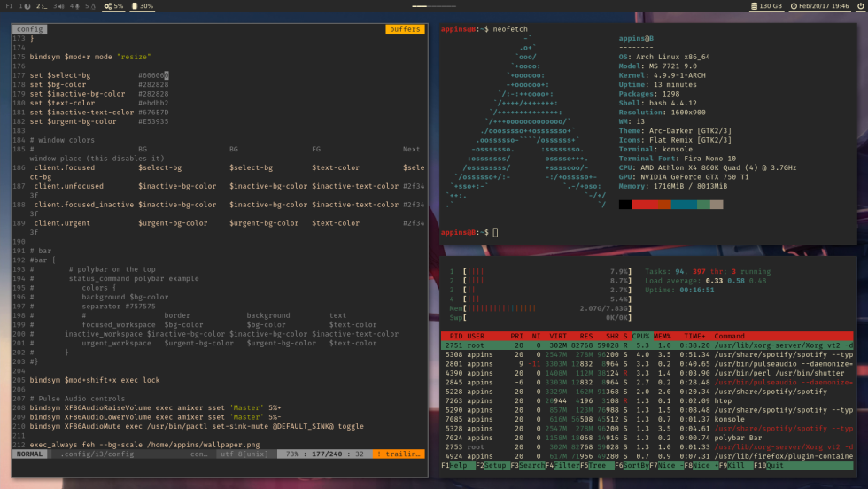Select htop process 7085 konsole row
Image resolution: width=868 pixels, height=489 pixels.
(x=647, y=419)
